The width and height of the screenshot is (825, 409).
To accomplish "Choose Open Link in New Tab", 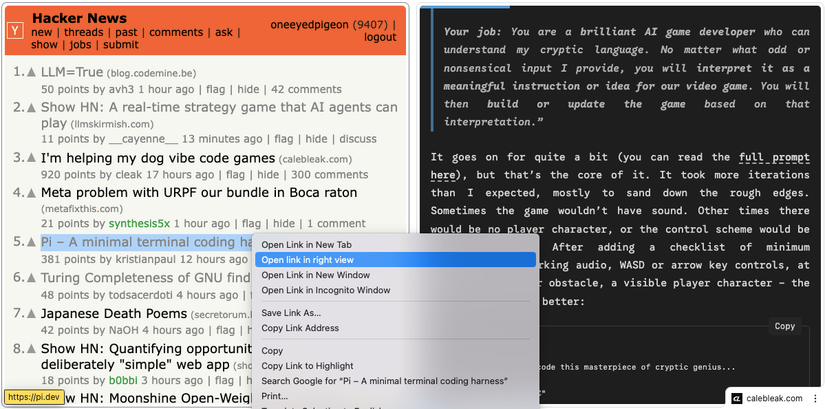I will click(x=395, y=245).
